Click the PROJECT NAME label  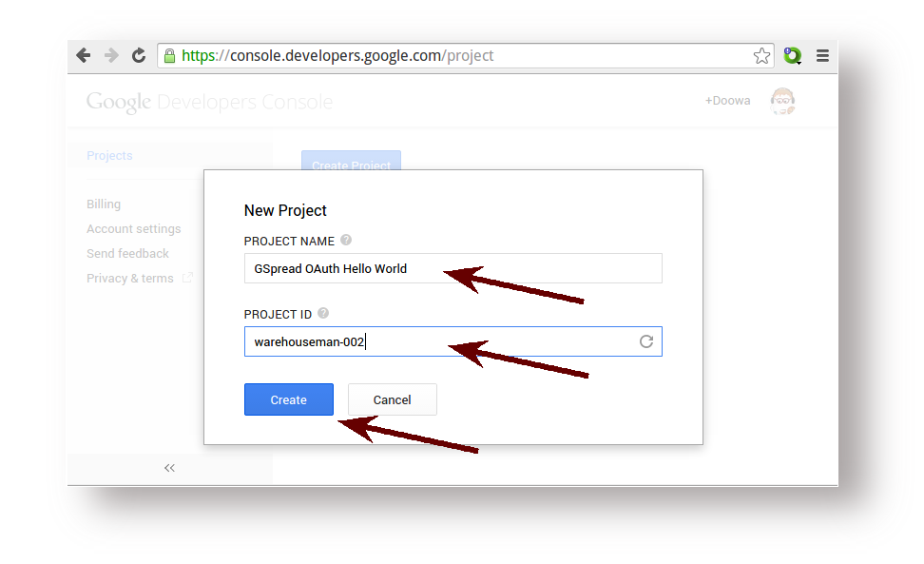[289, 241]
